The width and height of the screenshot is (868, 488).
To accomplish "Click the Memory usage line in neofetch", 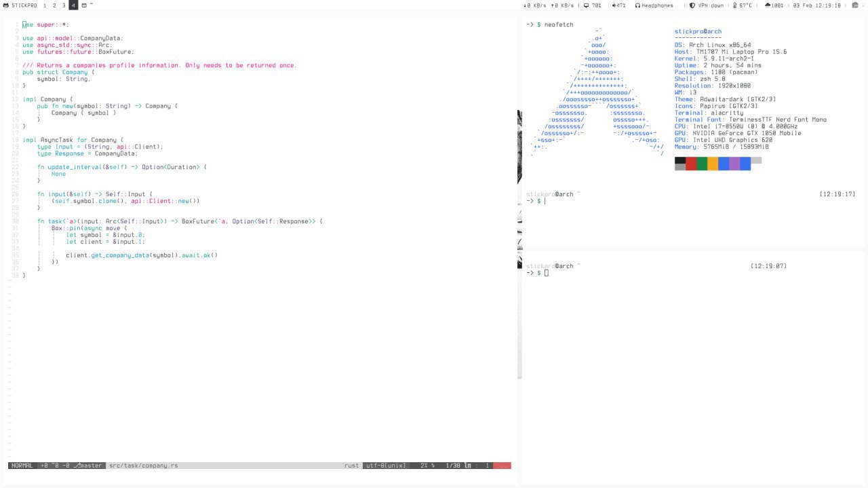I will (x=722, y=147).
